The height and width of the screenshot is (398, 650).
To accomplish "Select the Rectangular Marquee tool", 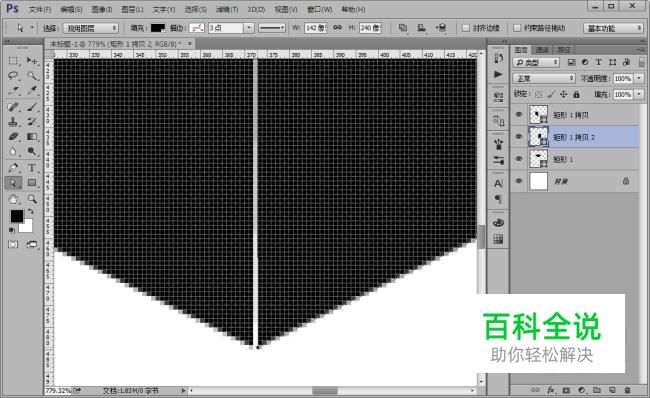I will click(13, 61).
